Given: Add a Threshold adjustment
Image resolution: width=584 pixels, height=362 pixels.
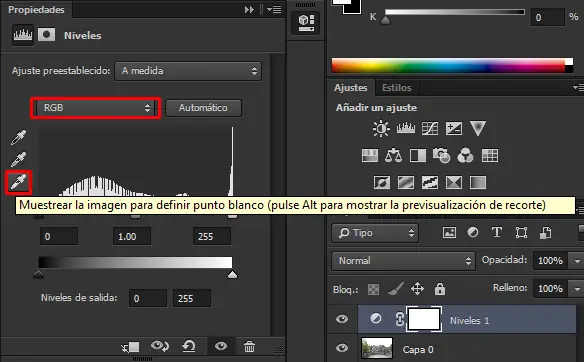Looking at the screenshot, I should click(x=430, y=183).
